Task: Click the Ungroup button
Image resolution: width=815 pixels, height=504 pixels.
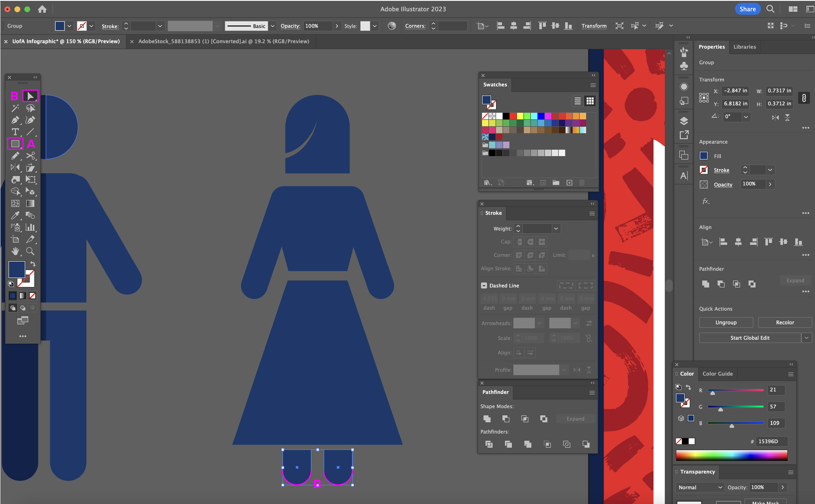Action: click(726, 322)
